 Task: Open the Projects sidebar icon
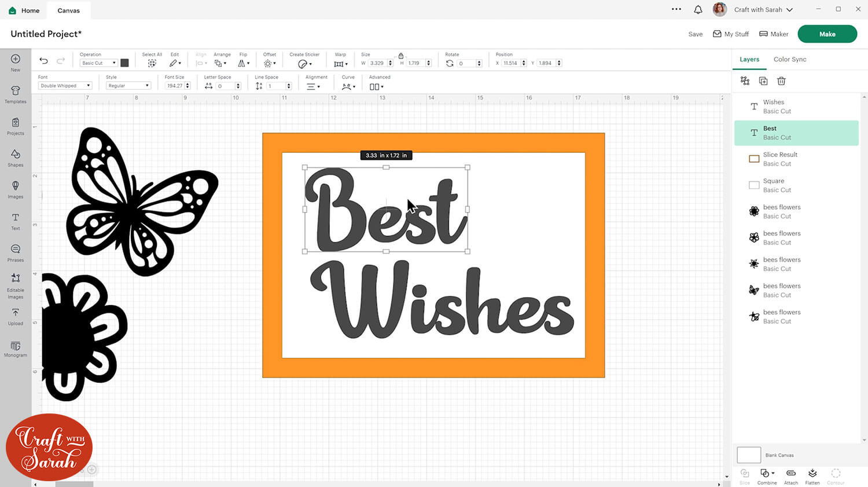pos(16,126)
